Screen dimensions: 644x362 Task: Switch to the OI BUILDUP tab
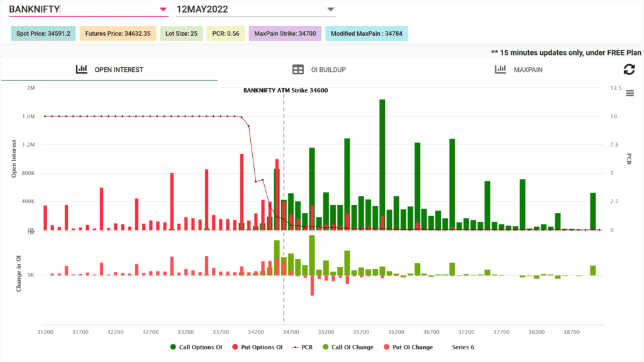point(319,69)
